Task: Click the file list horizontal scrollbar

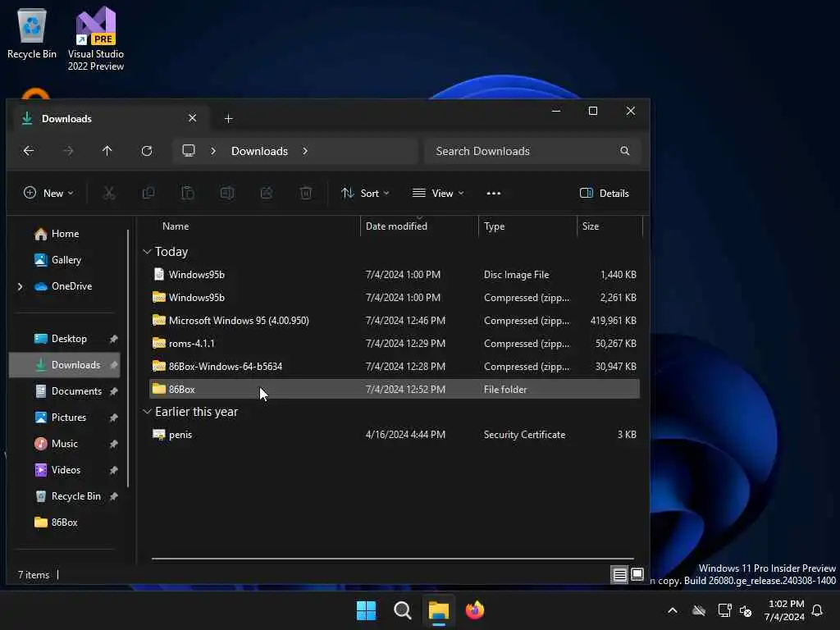Action: point(393,559)
